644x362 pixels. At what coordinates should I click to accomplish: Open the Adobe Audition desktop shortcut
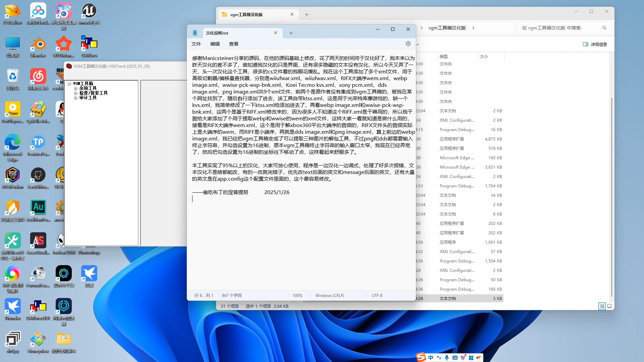point(38,211)
